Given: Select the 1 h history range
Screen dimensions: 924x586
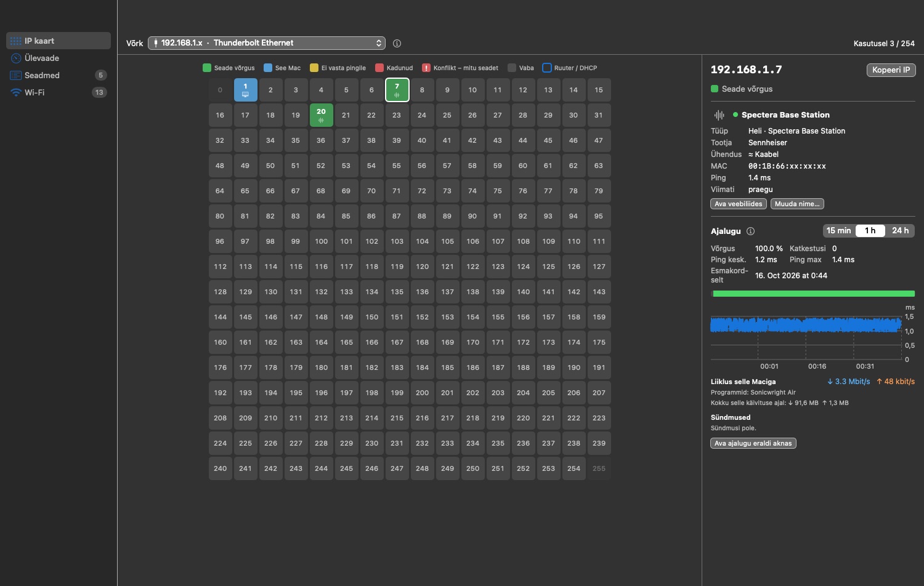Looking at the screenshot, I should coord(870,231).
